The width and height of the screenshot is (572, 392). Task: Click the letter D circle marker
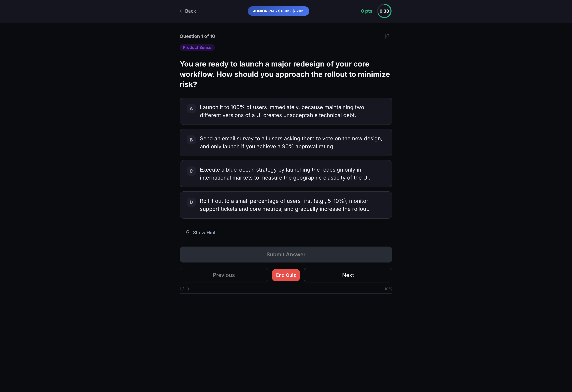(191, 202)
